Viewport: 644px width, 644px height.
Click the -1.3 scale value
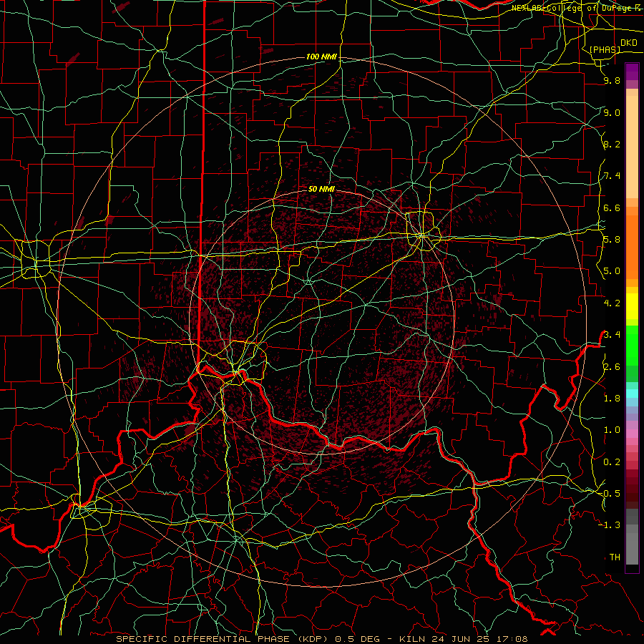pos(609,525)
